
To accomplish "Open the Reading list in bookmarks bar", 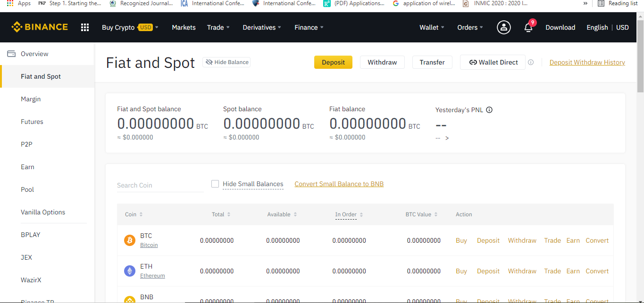I will (618, 3).
